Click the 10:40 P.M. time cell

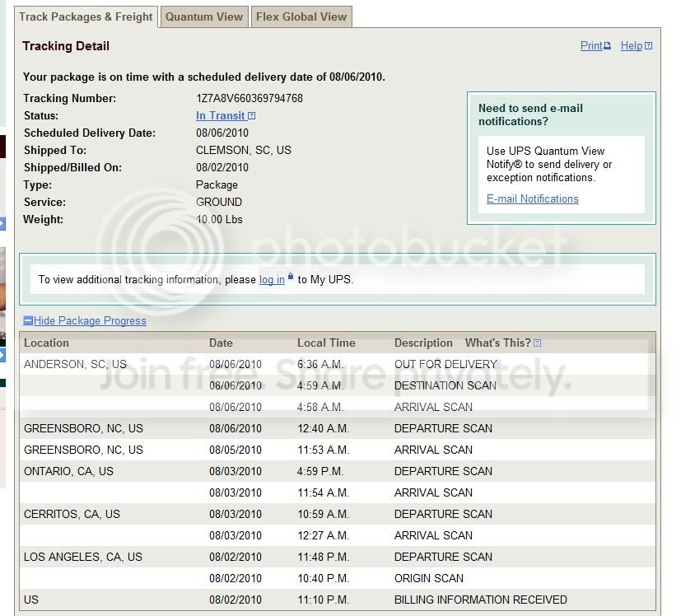point(323,578)
